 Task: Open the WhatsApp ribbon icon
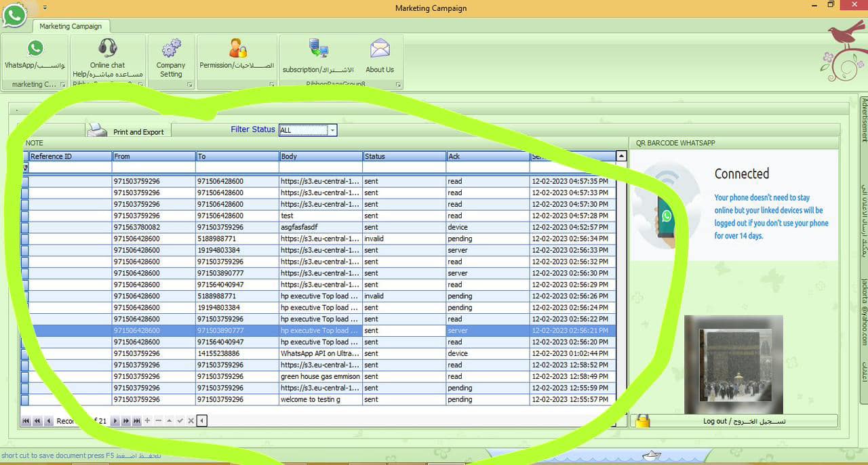click(35, 49)
